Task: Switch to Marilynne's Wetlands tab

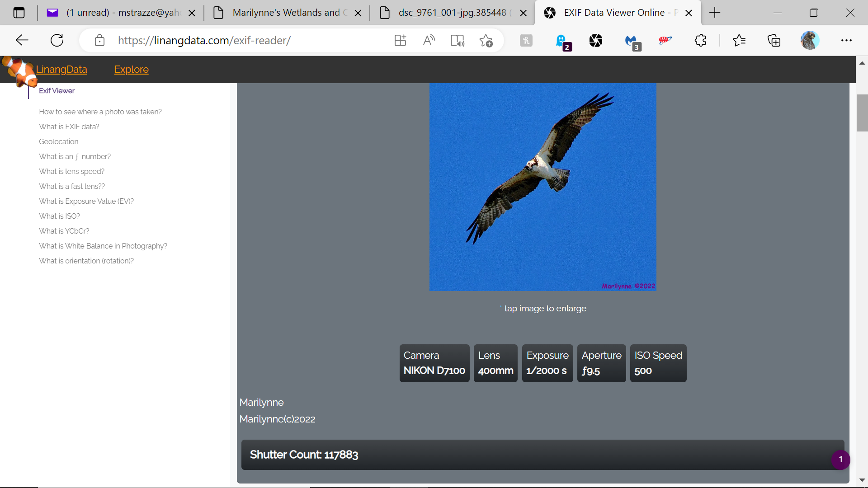Action: pos(286,13)
